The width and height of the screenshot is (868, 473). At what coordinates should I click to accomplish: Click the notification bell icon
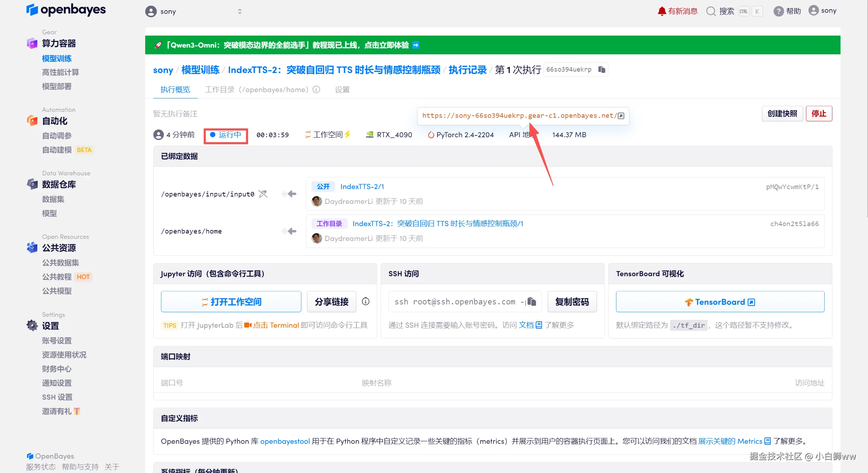(662, 11)
